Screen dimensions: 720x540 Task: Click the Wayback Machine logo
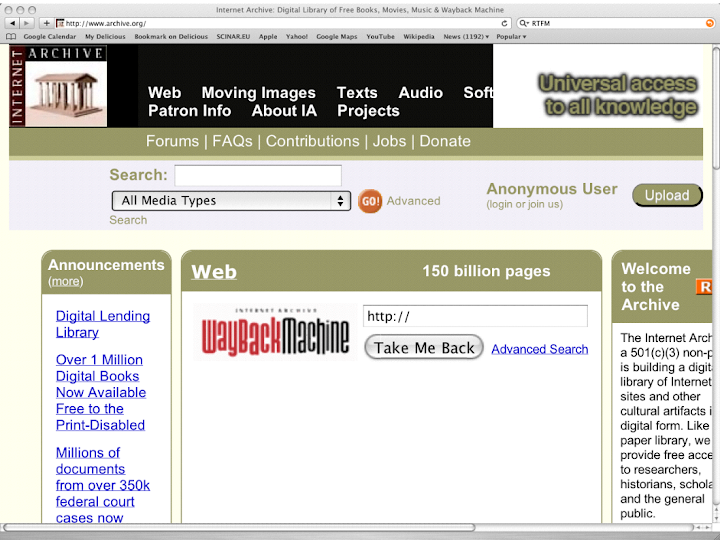pos(275,333)
